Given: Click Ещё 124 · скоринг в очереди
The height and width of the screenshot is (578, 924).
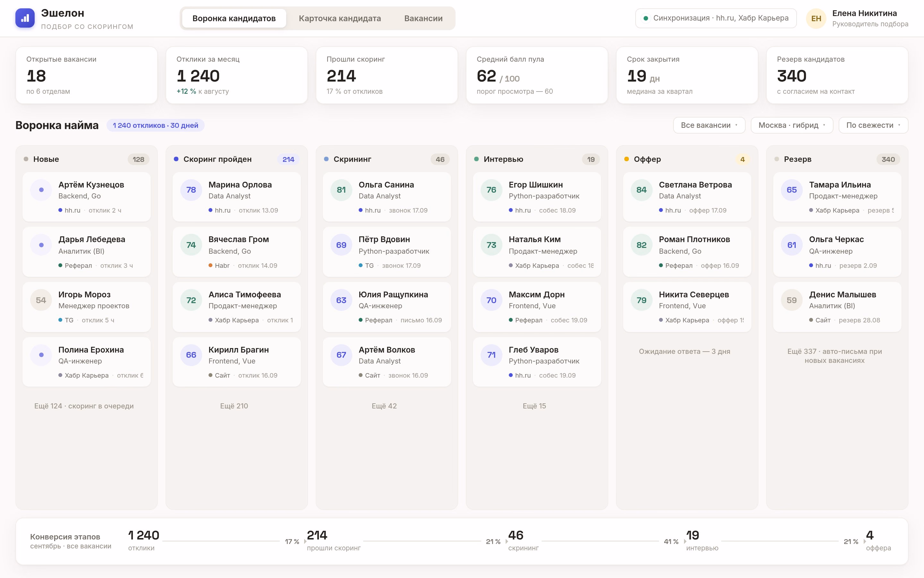Looking at the screenshot, I should click(x=84, y=406).
